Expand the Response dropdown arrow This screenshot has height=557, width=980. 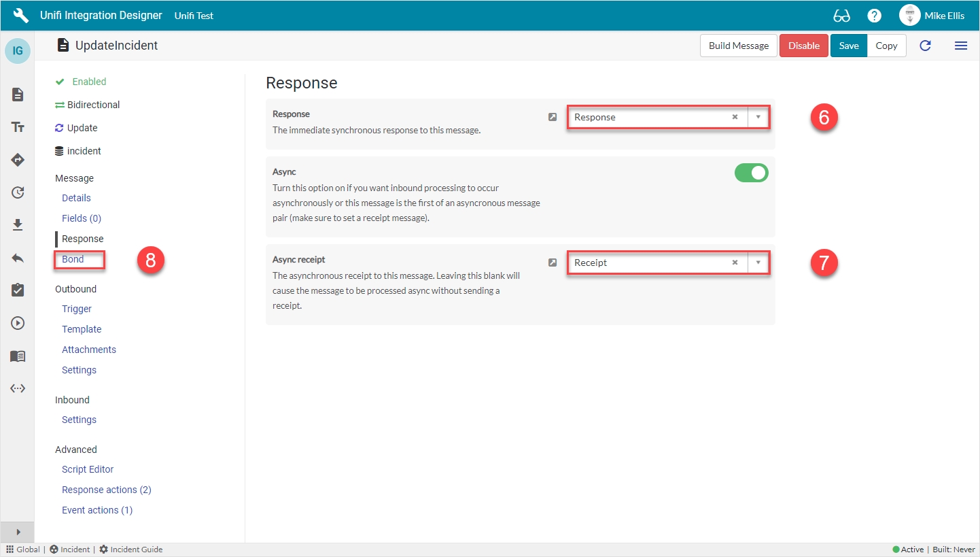point(758,117)
